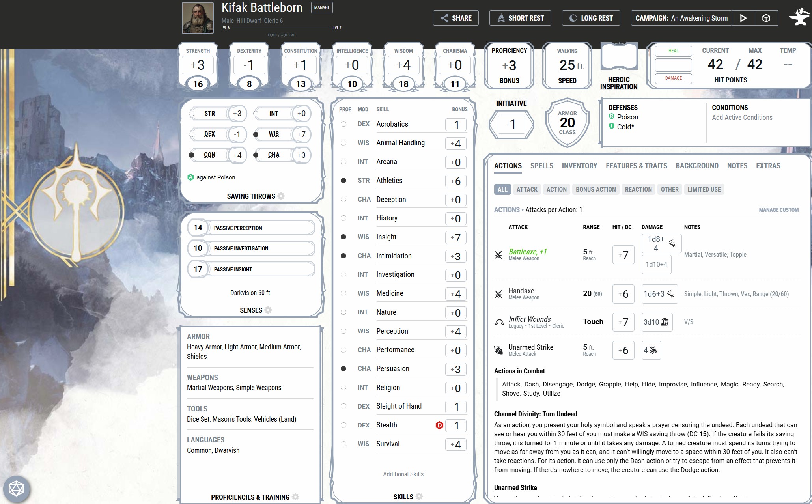812x504 pixels.
Task: Select the Limited Use action filter
Action: (x=704, y=189)
